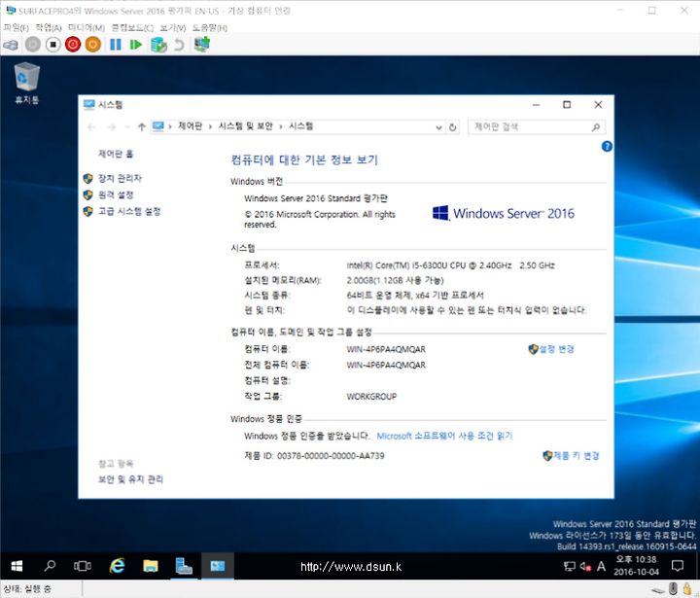Screen dimensions: 700x598
Task: Click the green Reset/Resume play icon
Action: (136, 45)
